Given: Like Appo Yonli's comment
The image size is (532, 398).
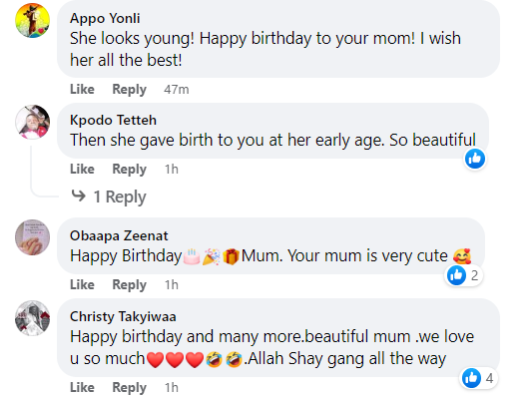Looking at the screenshot, I should coord(82,89).
